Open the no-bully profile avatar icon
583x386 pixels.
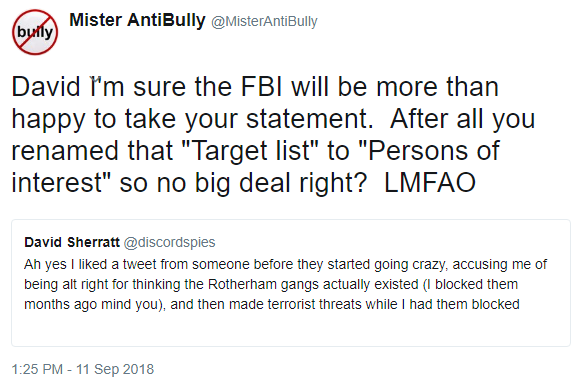pyautogui.click(x=35, y=32)
